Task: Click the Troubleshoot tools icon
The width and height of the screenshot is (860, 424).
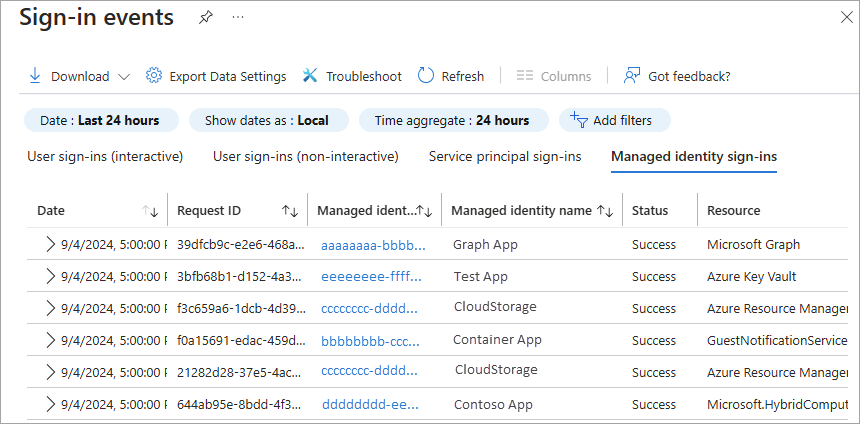Action: pyautogui.click(x=310, y=76)
